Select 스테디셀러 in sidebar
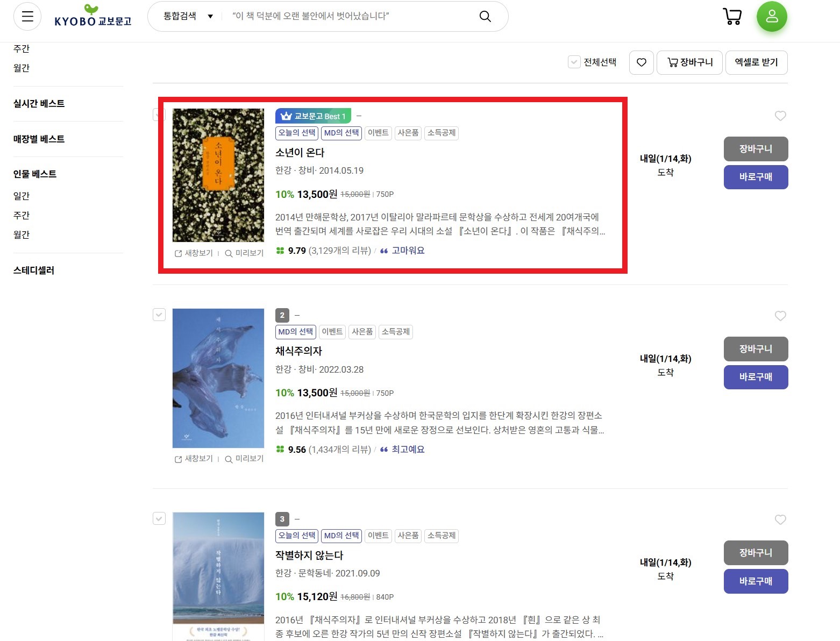Image resolution: width=840 pixels, height=641 pixels. [x=34, y=270]
